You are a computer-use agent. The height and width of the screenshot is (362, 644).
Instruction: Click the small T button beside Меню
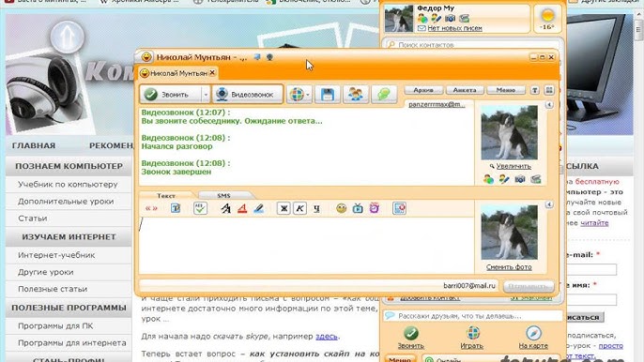pos(534,90)
